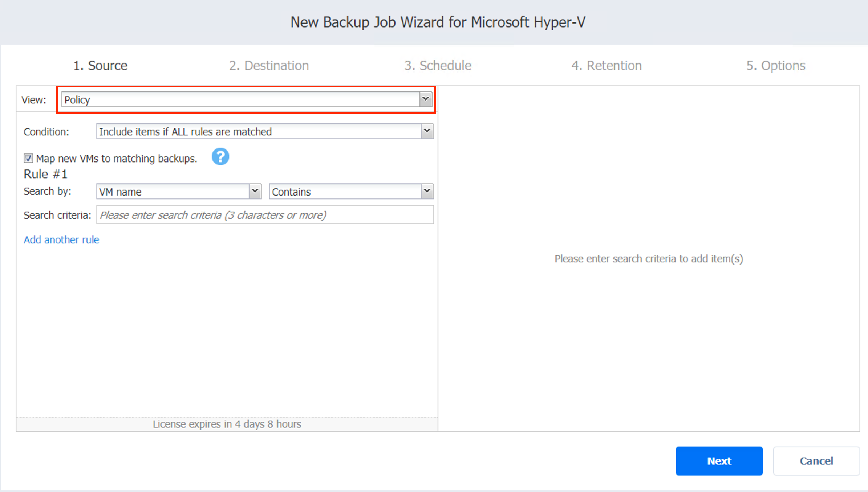Click the 'Search by:' label

pyautogui.click(x=48, y=191)
